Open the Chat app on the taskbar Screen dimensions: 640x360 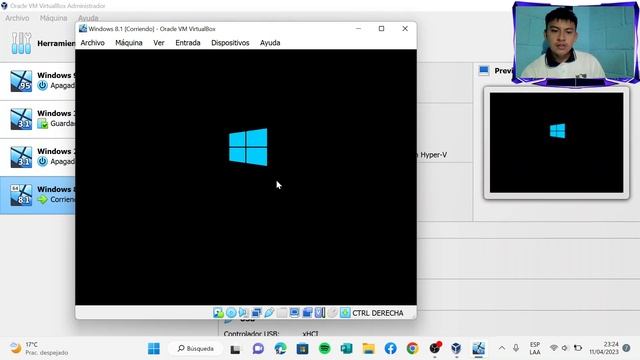258,349
